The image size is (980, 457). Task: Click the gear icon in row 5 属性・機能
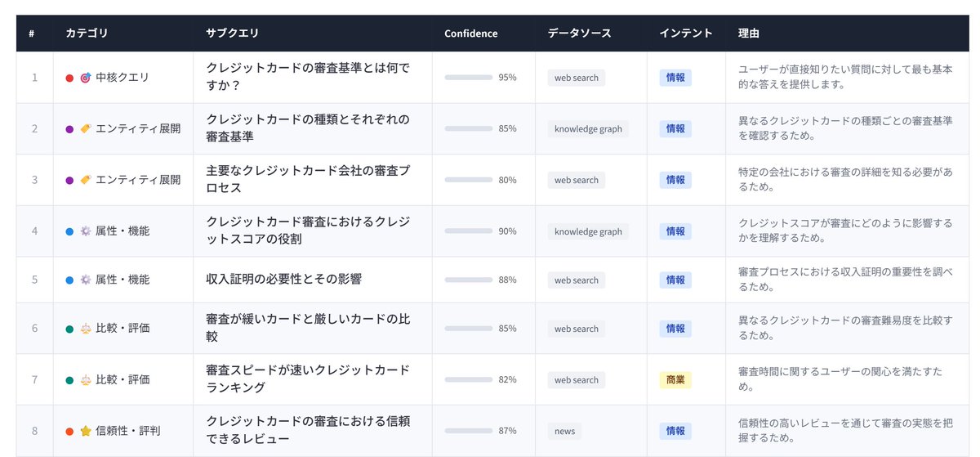pos(85,280)
